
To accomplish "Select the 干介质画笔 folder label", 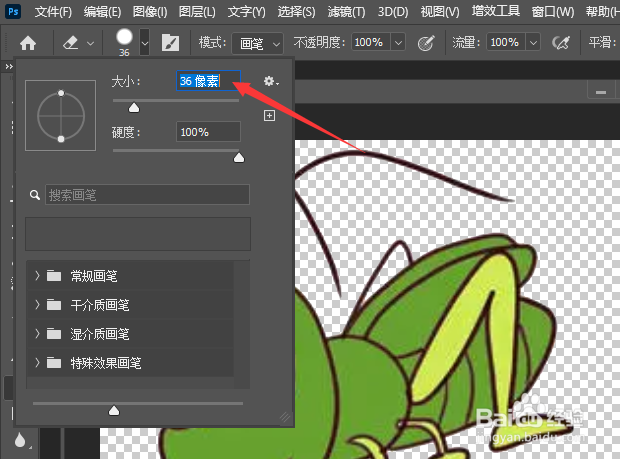I will click(100, 305).
